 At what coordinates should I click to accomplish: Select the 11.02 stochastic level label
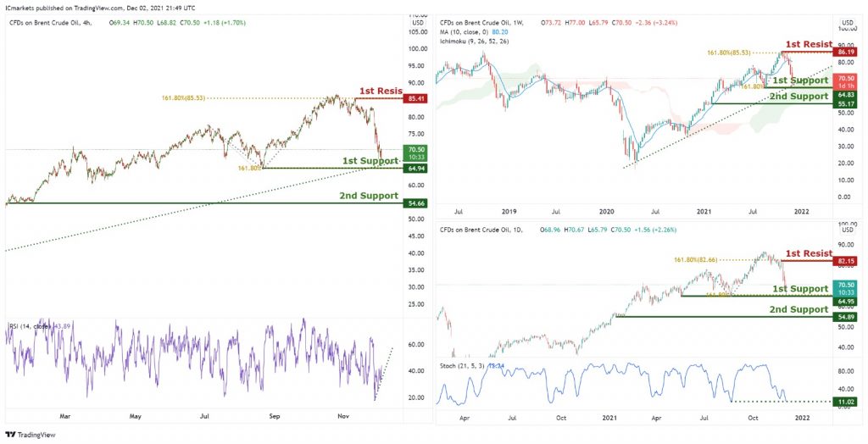point(845,402)
